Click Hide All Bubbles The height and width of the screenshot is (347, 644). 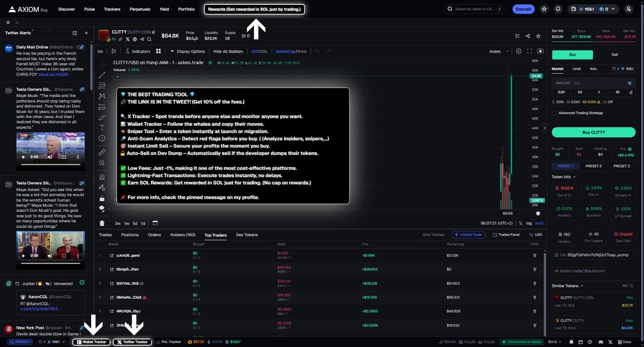(x=228, y=52)
